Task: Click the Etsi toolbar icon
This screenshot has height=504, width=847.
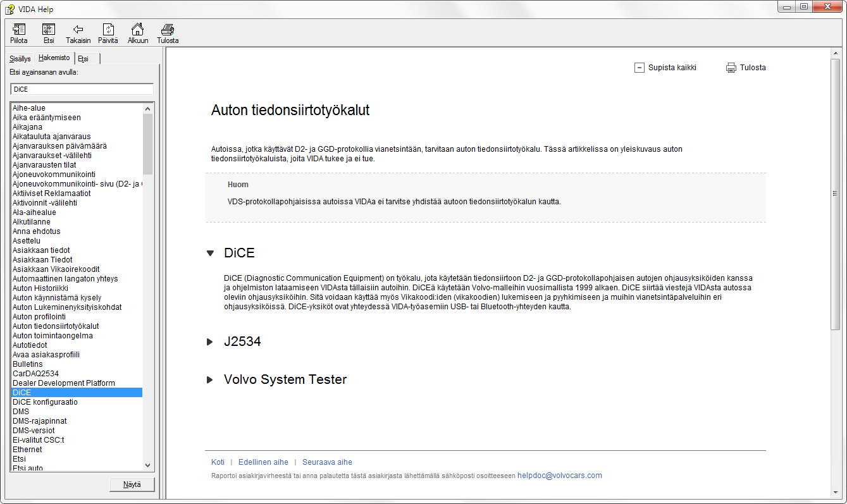Action: point(49,29)
